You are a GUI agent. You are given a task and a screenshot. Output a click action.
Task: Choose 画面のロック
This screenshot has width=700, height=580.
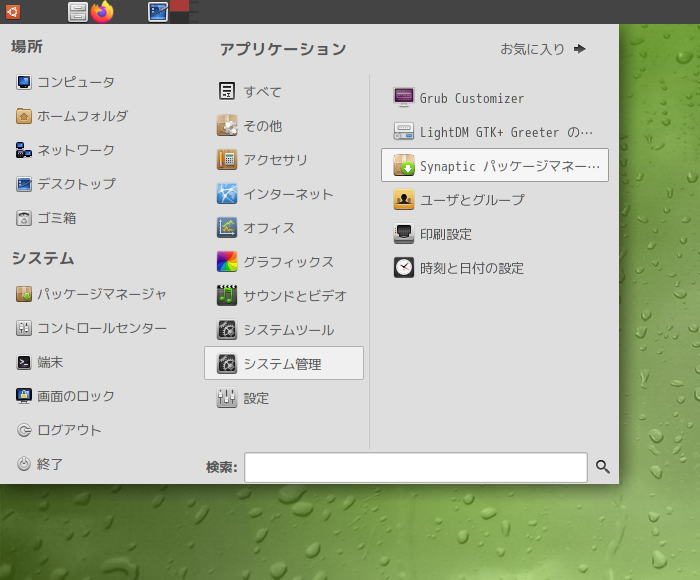pyautogui.click(x=65, y=396)
